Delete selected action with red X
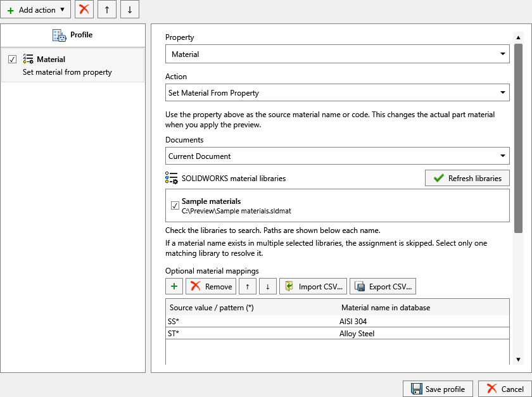The image size is (532, 397). point(84,9)
